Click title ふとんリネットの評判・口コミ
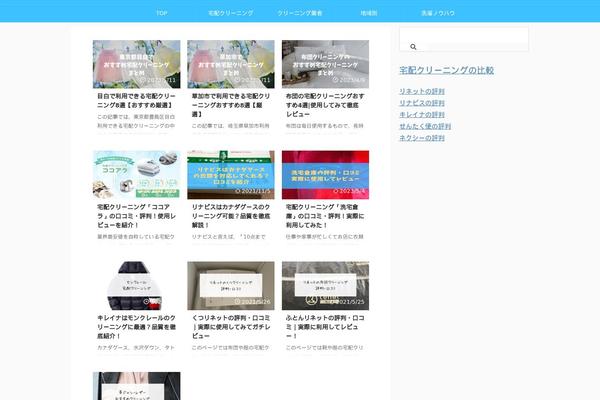The height and width of the screenshot is (400, 600). point(325,327)
